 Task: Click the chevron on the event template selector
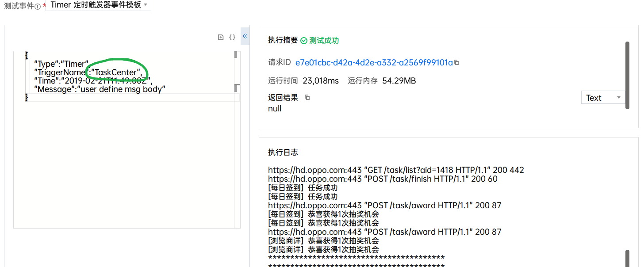click(x=146, y=6)
